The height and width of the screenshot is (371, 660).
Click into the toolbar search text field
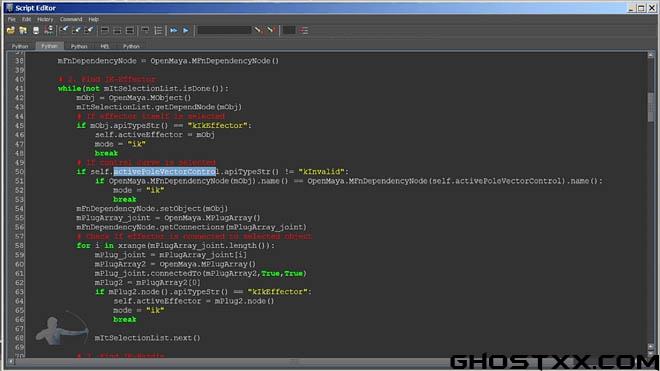coord(224,30)
